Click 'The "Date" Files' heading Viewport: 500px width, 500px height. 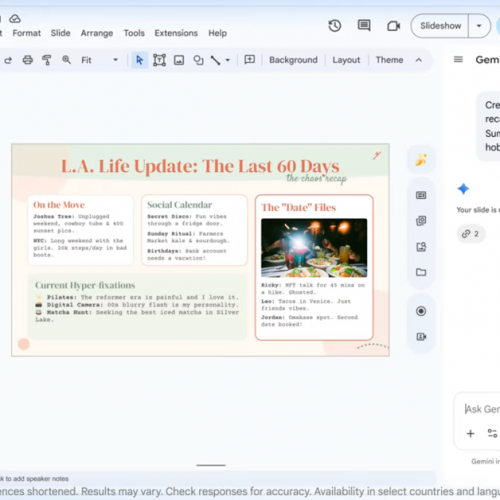coord(298,208)
